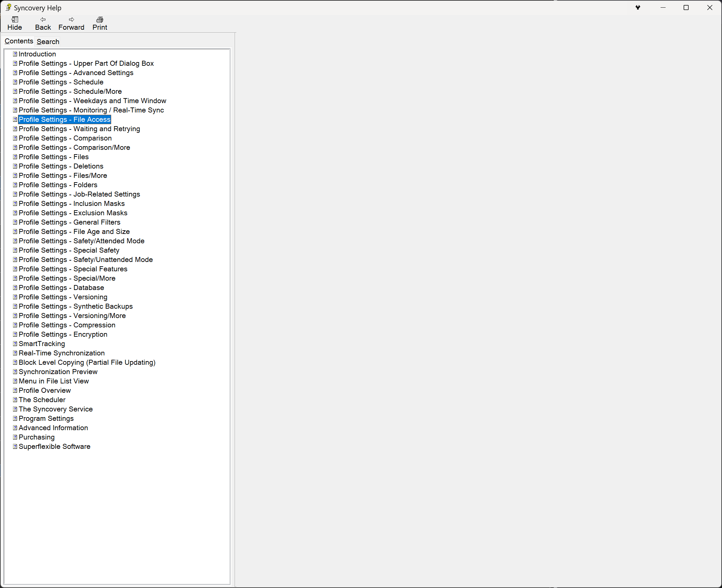The height and width of the screenshot is (588, 722).
Task: Open Profile Settings - Exclusion Masks topic
Action: [73, 213]
